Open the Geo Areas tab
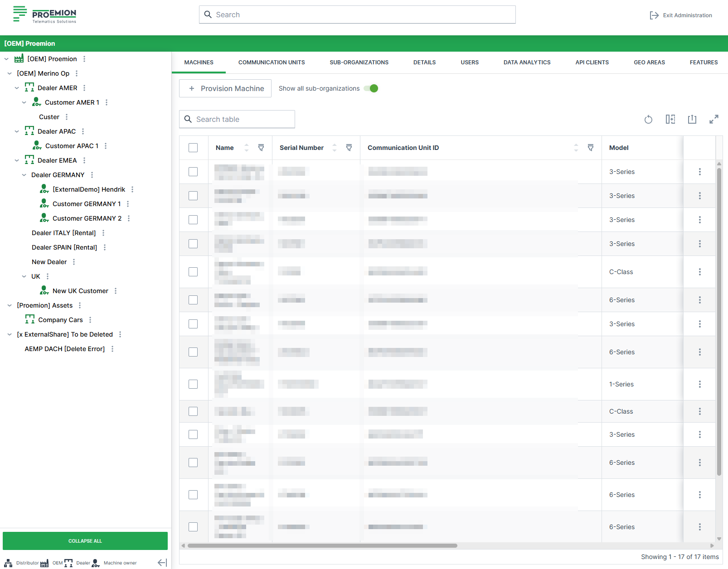 (649, 63)
